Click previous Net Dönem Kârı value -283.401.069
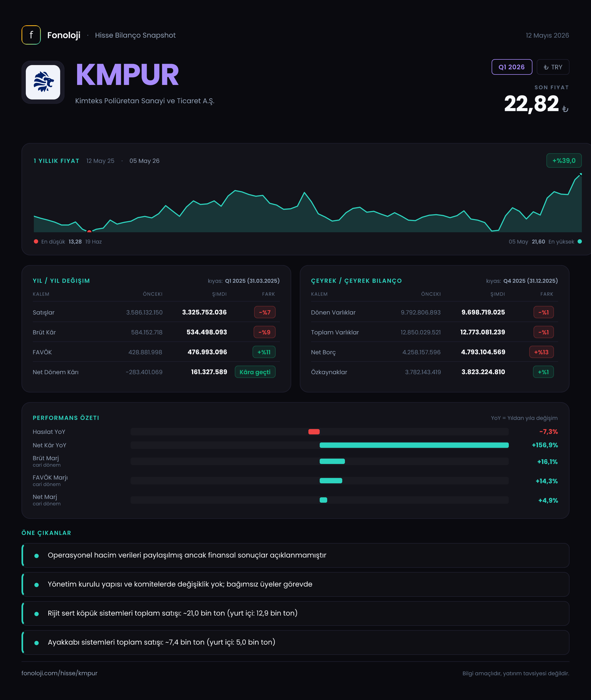Viewport: 591px width, 700px height. (x=144, y=372)
